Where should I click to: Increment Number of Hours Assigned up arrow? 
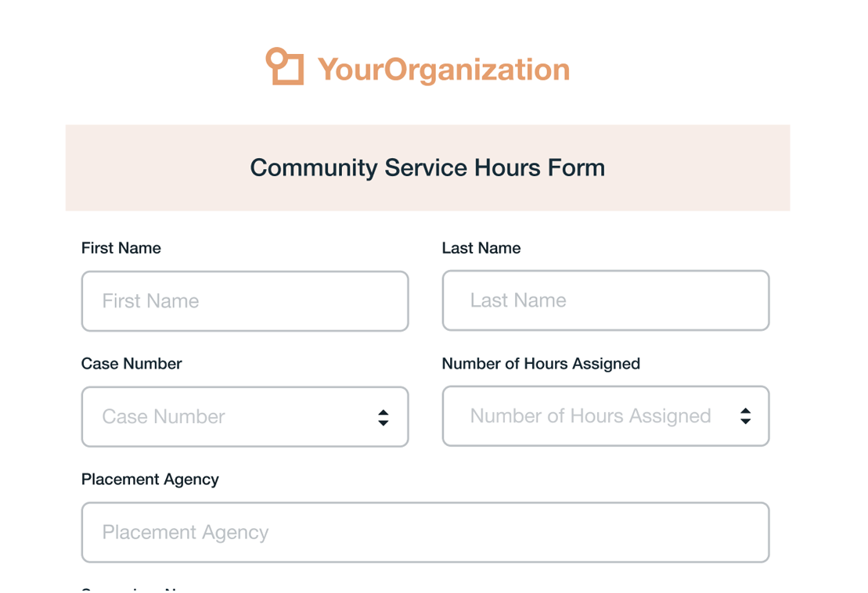(x=746, y=411)
